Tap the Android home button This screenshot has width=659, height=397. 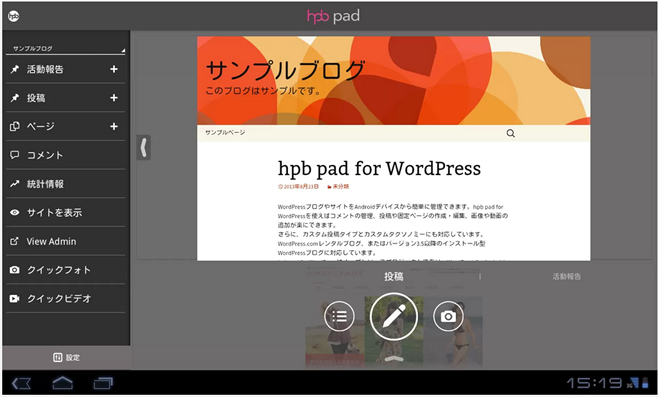click(x=63, y=383)
